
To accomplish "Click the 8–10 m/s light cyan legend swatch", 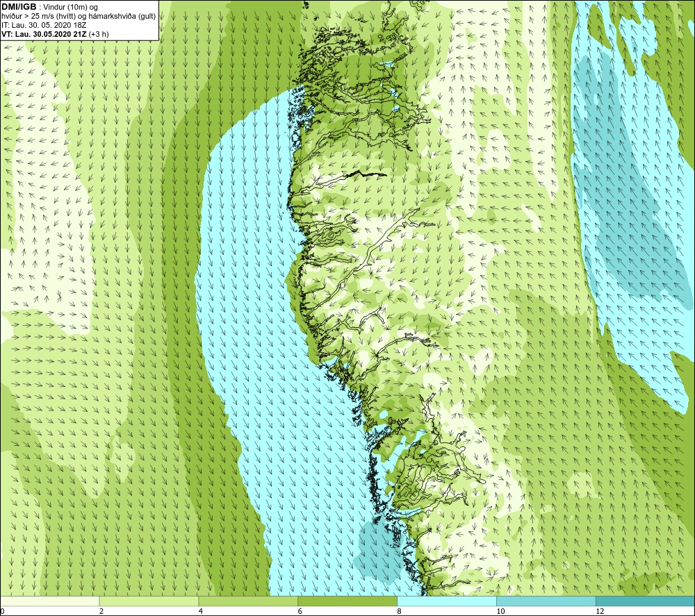I will (447, 601).
